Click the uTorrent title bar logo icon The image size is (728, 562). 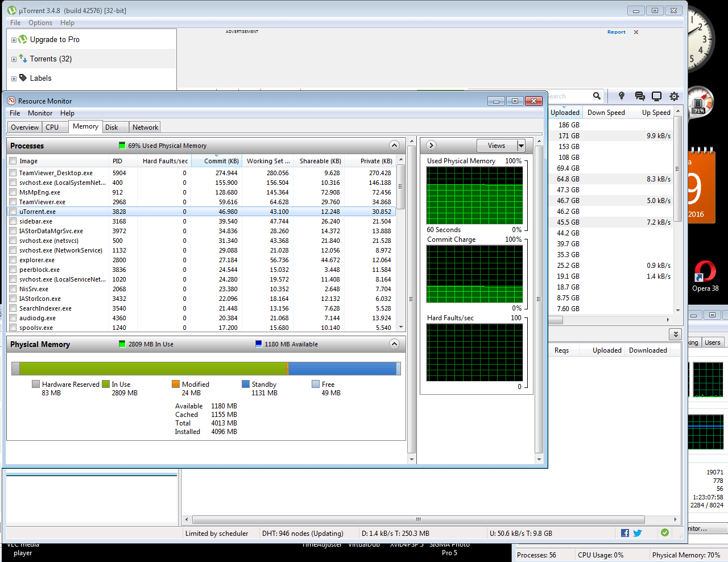pyautogui.click(x=12, y=10)
